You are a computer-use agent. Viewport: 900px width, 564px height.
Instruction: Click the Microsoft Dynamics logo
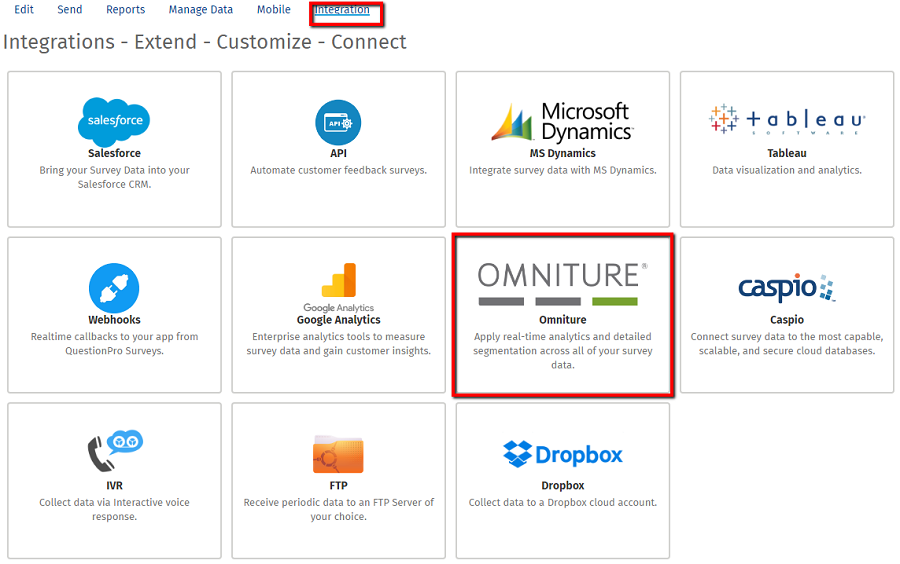pyautogui.click(x=561, y=122)
